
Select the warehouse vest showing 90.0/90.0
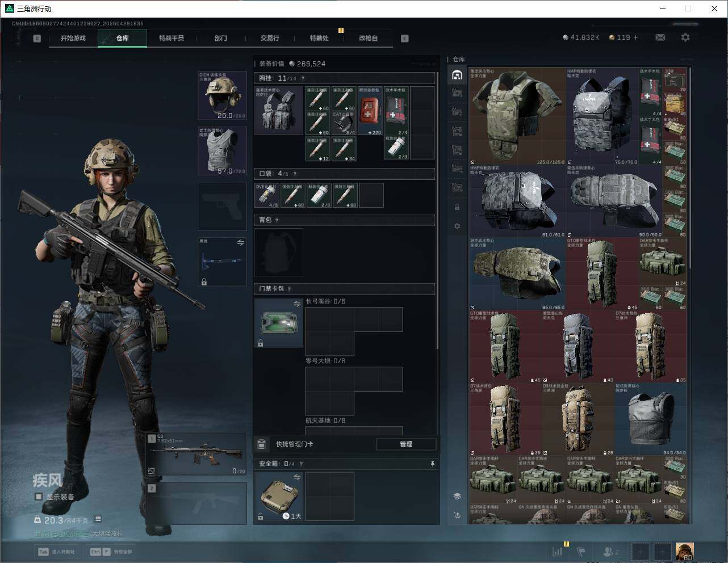pos(614,201)
